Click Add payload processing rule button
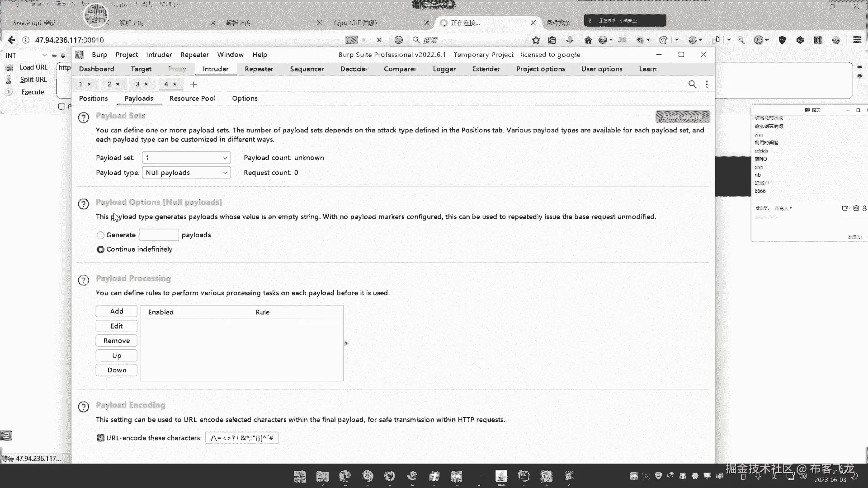The image size is (868, 488). pyautogui.click(x=116, y=311)
